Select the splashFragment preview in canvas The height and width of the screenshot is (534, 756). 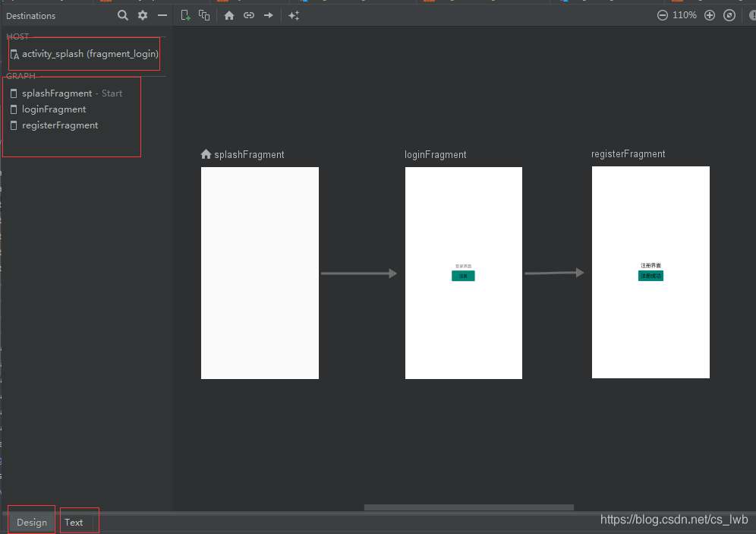point(260,273)
